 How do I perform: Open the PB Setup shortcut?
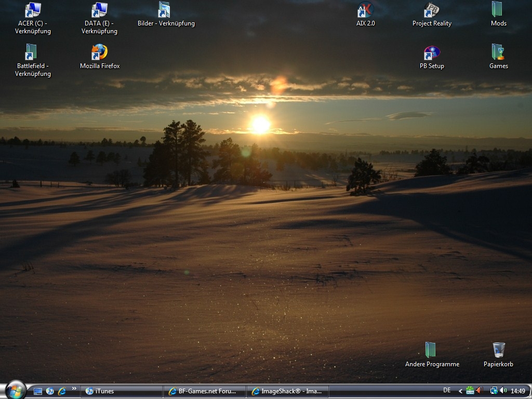coord(432,53)
